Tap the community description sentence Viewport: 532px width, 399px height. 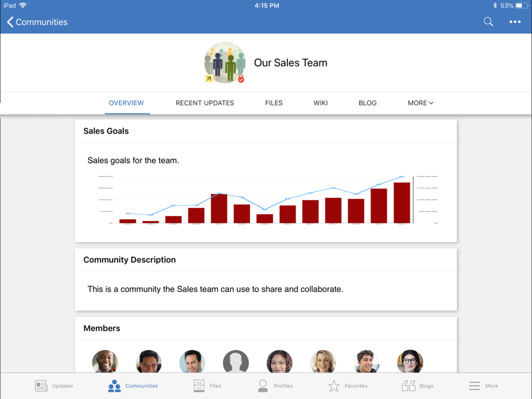[215, 289]
